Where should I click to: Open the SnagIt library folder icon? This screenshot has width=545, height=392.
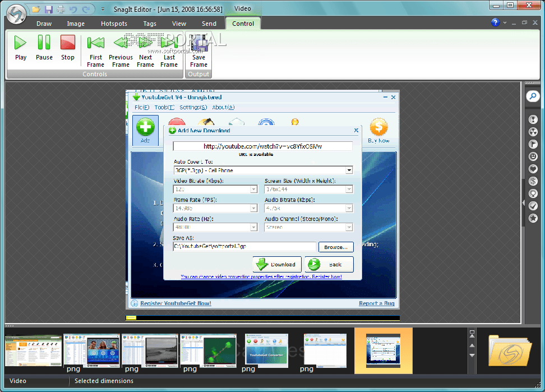coord(510,351)
